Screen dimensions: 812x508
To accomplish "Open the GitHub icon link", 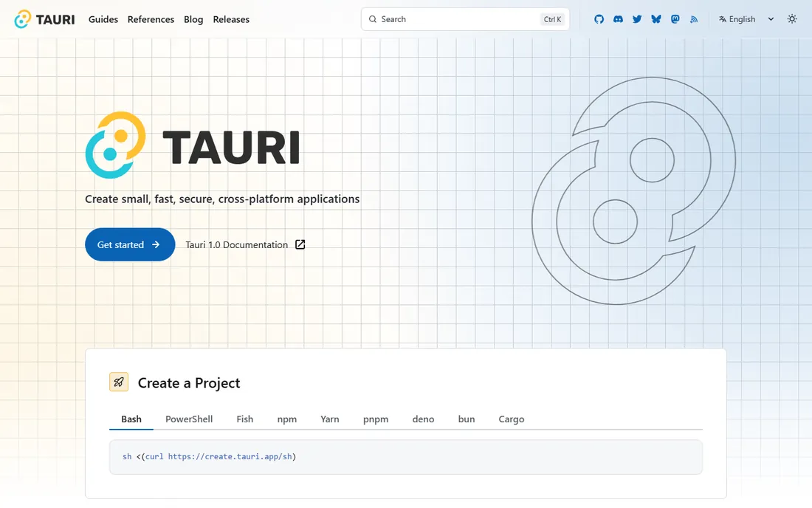I will coord(599,19).
